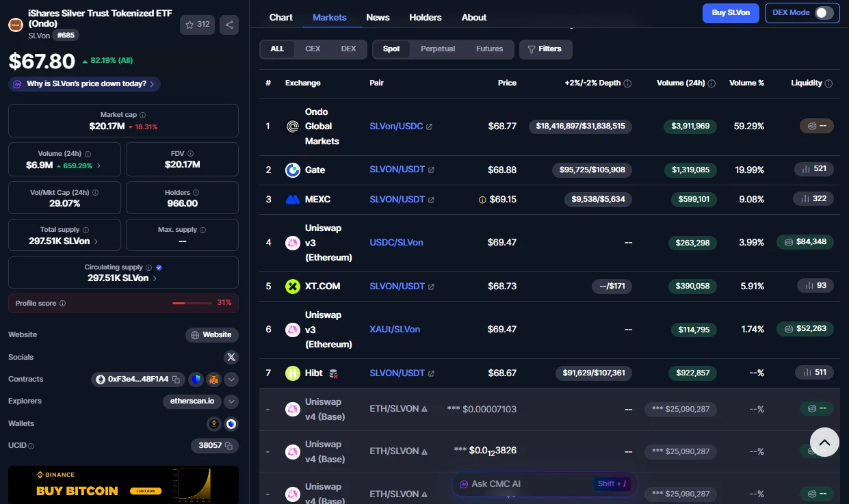Copy the contract address 0xF3e4...48F1A4

176,380
